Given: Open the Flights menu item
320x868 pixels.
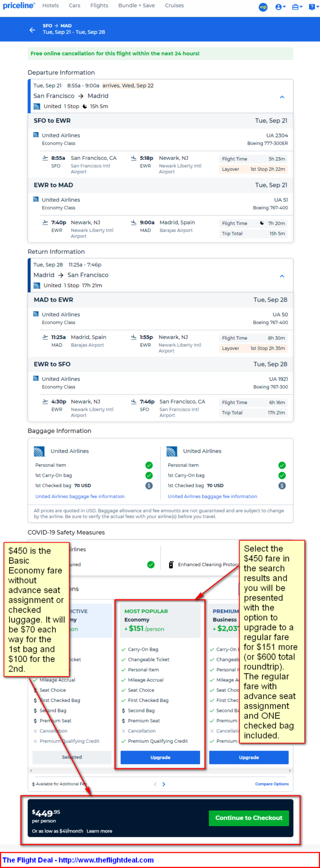Looking at the screenshot, I should click(99, 6).
